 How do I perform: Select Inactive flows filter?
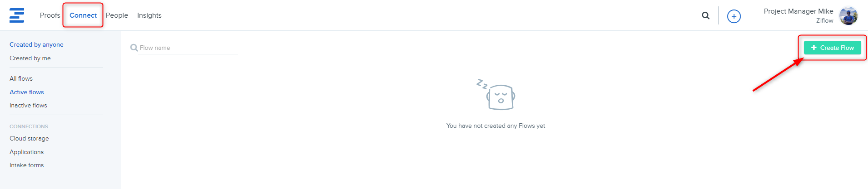[x=28, y=105]
